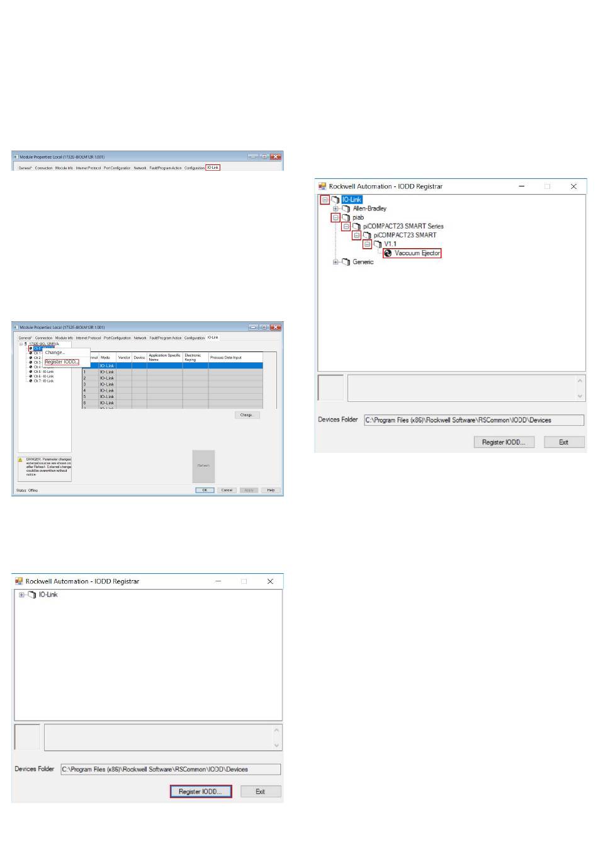Click the V1.1 version folder icon
This screenshot has height=868, width=598.
click(378, 244)
